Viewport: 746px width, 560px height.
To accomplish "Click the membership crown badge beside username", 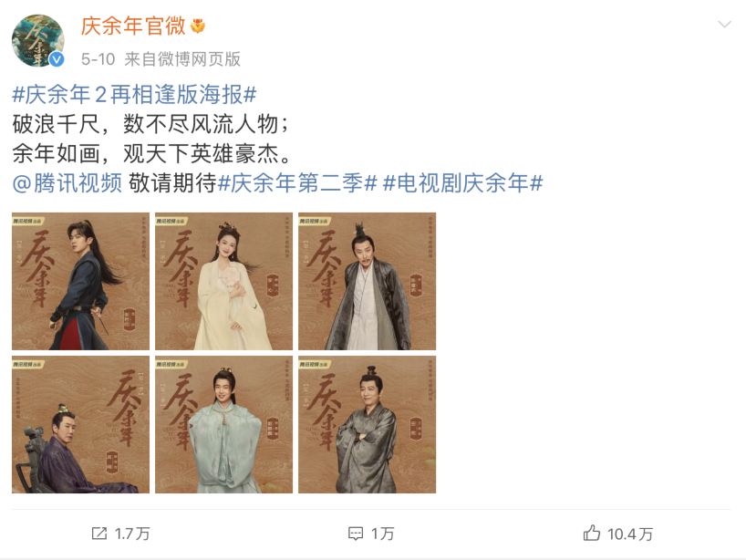I will click(x=198, y=26).
